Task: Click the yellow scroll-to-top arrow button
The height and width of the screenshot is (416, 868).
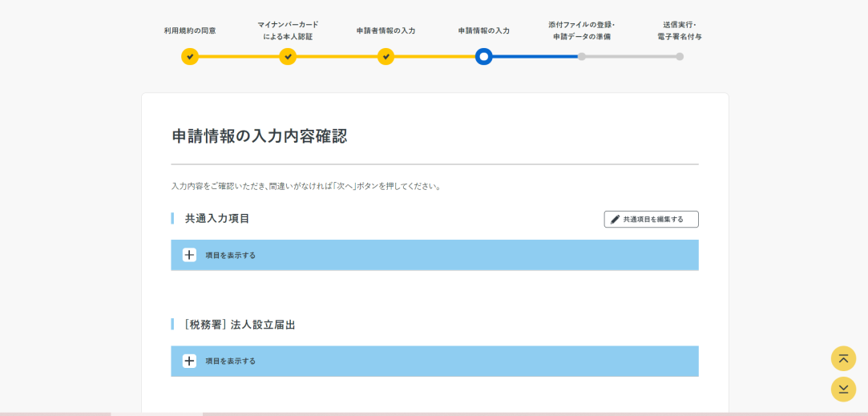Action: (843, 358)
